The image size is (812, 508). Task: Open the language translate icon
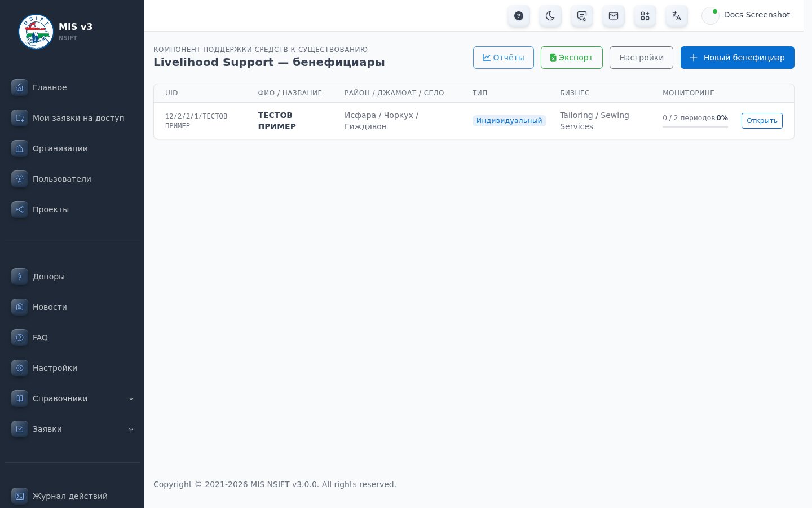[677, 16]
